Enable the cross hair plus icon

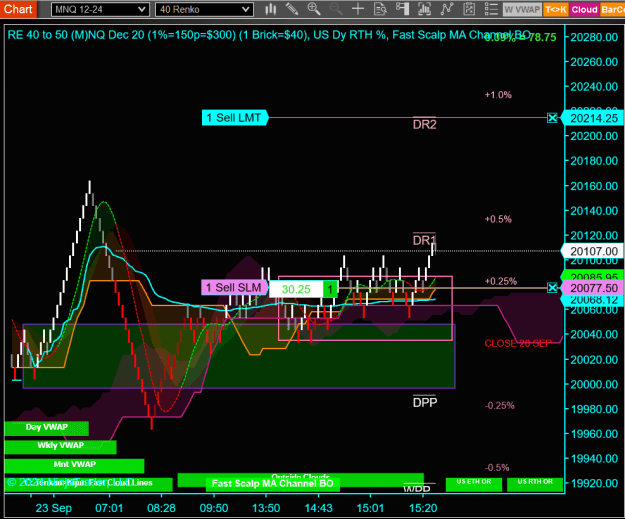pyautogui.click(x=358, y=9)
